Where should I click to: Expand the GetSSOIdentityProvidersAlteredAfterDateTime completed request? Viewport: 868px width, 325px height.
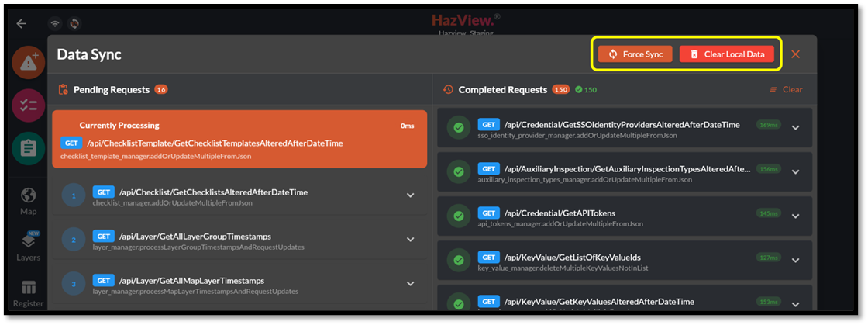point(795,128)
